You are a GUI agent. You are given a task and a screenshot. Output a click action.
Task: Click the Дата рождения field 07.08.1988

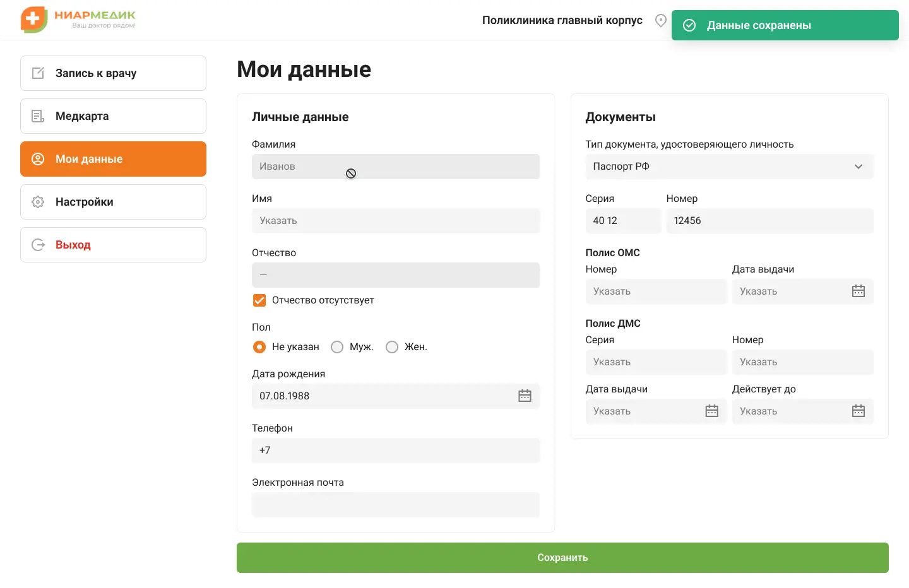click(396, 396)
